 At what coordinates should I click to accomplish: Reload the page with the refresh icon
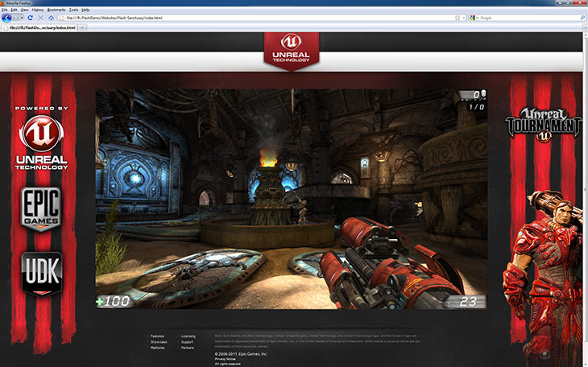point(30,17)
